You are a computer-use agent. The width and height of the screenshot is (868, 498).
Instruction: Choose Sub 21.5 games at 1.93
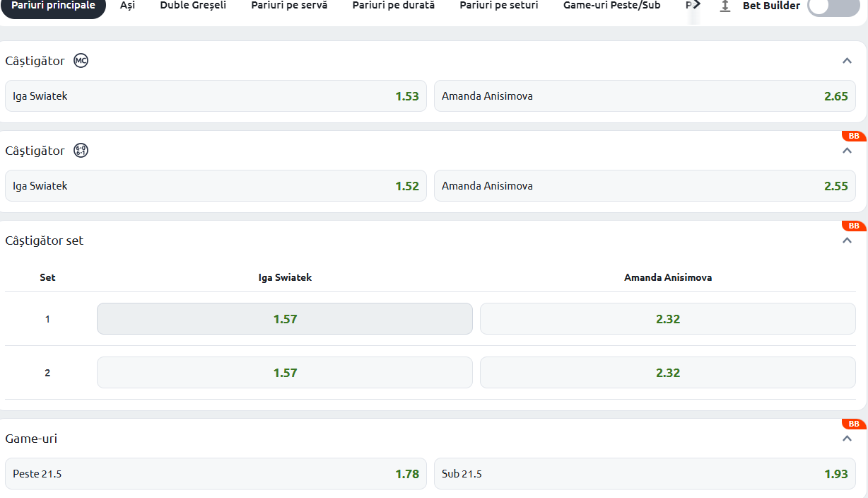(x=644, y=474)
